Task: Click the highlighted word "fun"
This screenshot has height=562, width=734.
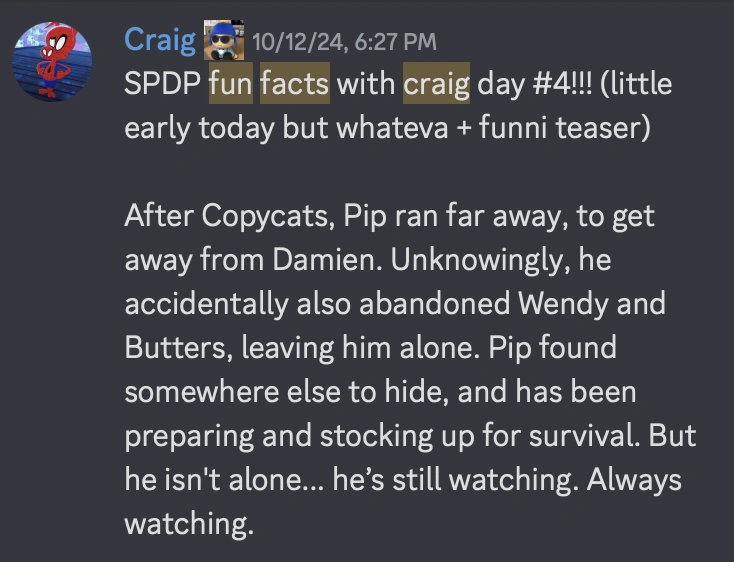Action: pos(230,84)
